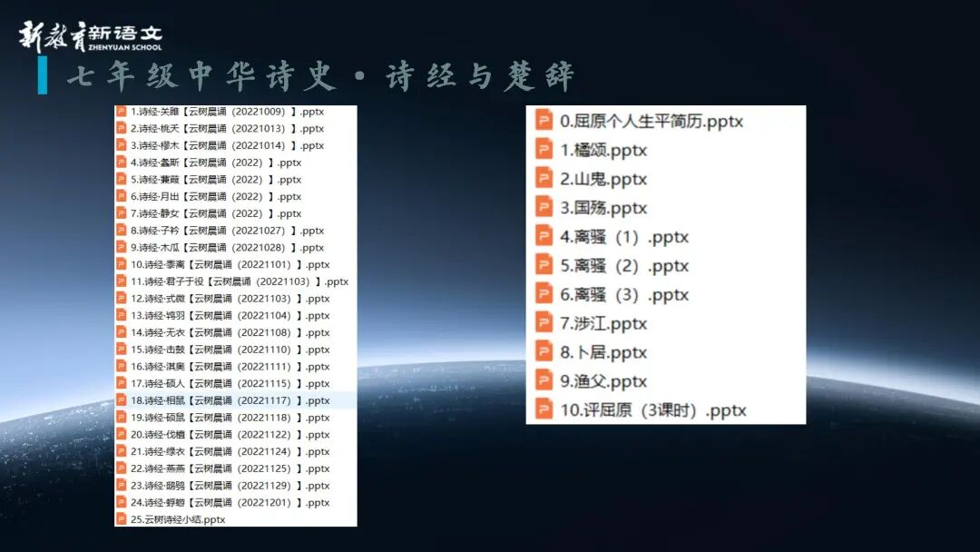Screen dimensions: 980x552
Task: Click the file icon next to 1.橘颂.pptx
Action: (x=544, y=150)
